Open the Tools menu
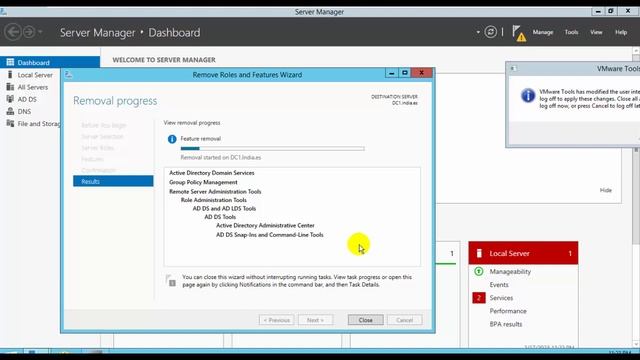The height and width of the screenshot is (360, 640). (x=571, y=32)
